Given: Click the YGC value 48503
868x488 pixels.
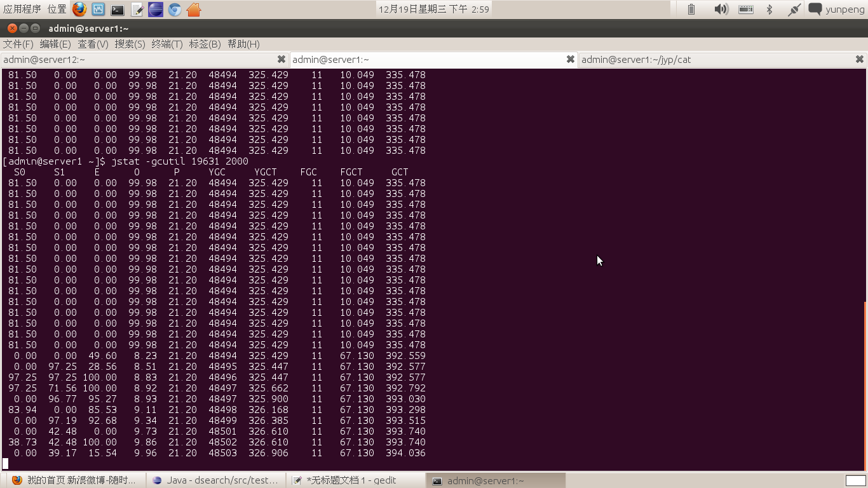Looking at the screenshot, I should (x=222, y=453).
